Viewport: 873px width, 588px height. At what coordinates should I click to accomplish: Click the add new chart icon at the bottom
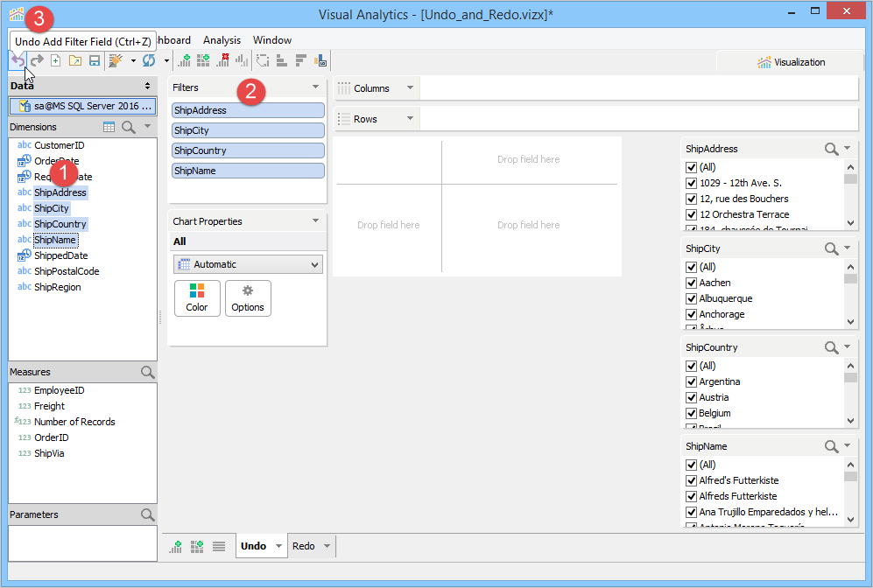[177, 546]
